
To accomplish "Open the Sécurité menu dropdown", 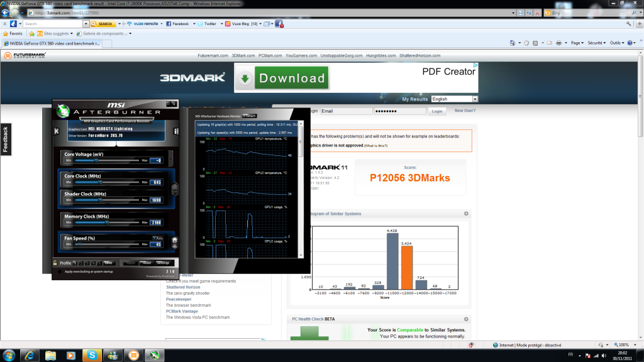I will pos(596,43).
